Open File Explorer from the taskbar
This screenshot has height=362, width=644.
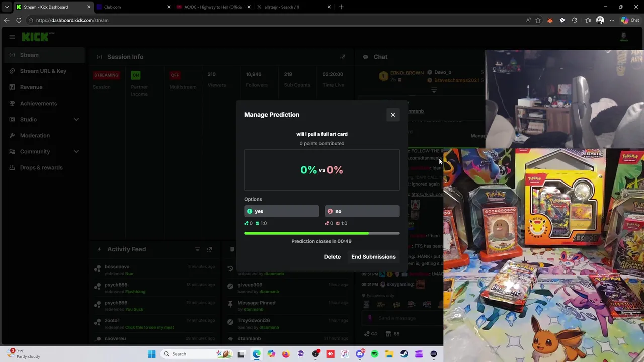[389, 354]
